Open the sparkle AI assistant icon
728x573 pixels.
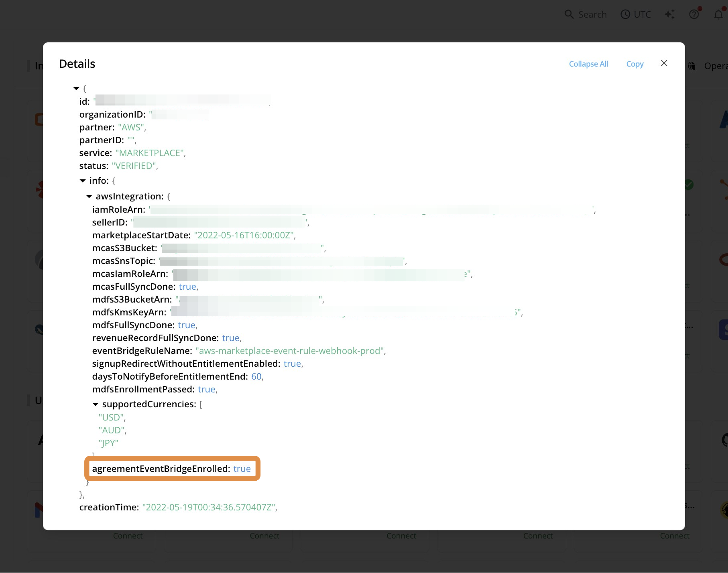pos(669,14)
